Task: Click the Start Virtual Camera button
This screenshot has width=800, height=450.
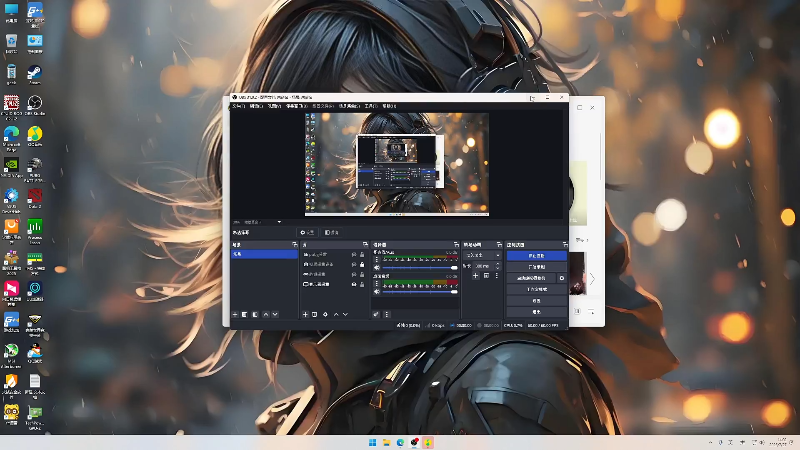Action: pyautogui.click(x=531, y=278)
